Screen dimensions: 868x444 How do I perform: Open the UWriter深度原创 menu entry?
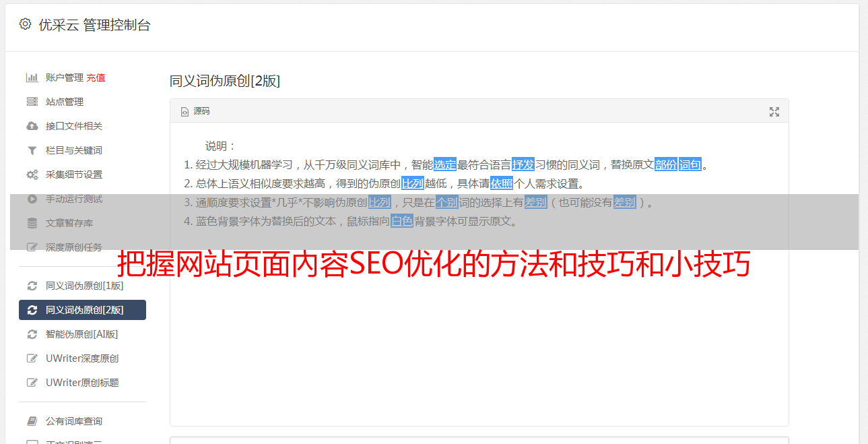point(82,358)
